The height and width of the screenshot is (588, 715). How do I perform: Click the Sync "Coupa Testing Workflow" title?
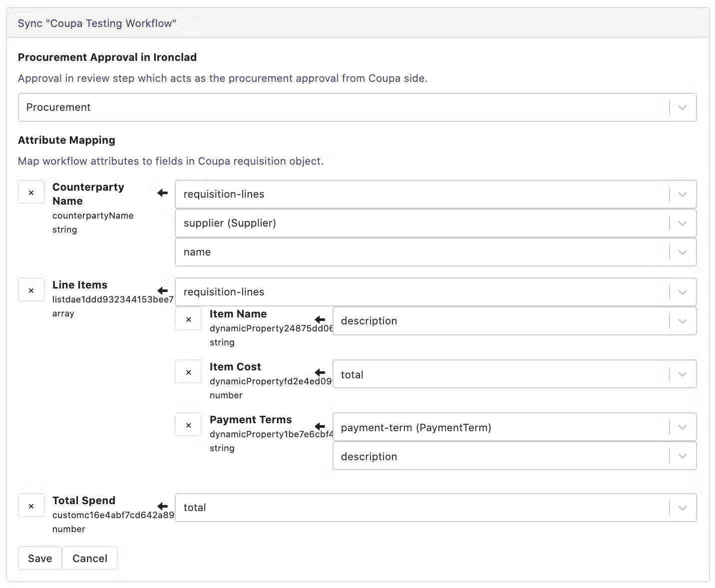pos(97,23)
